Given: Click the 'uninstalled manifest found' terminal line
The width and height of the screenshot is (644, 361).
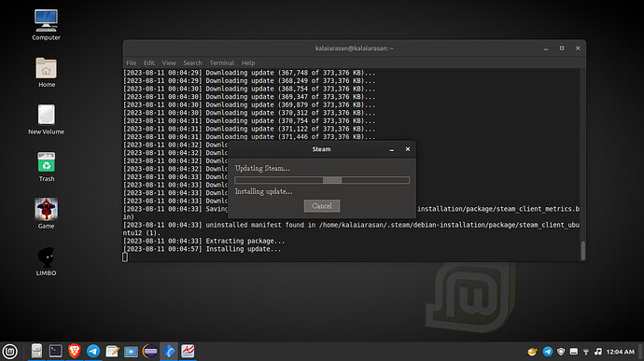Looking at the screenshot, I should (351, 229).
